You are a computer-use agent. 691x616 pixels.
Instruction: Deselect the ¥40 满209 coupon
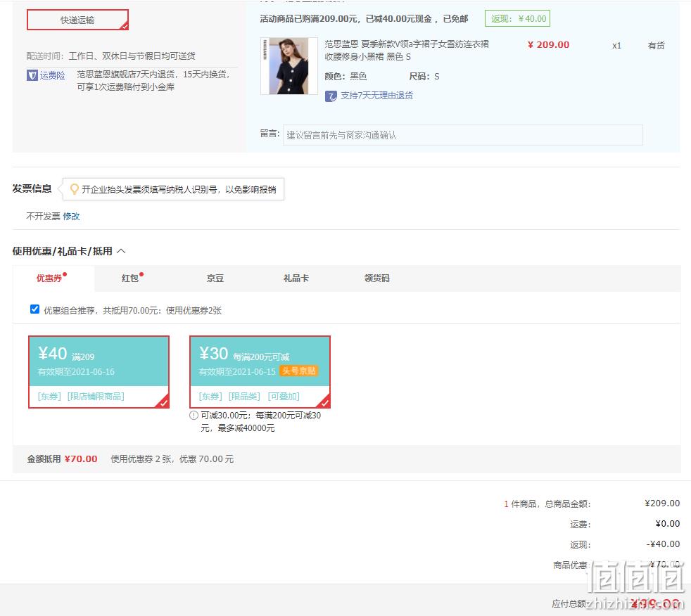[99, 372]
